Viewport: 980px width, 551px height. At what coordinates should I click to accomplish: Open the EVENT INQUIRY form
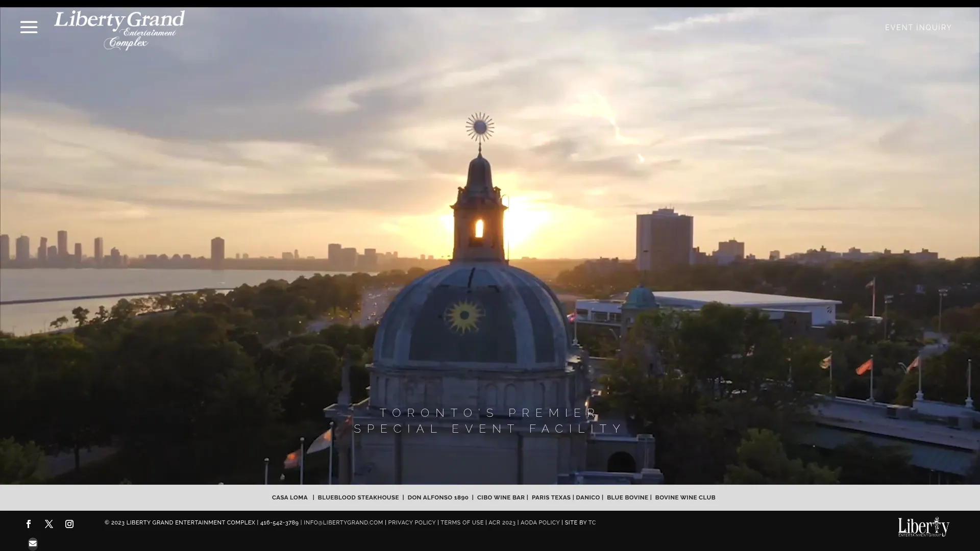pos(917,27)
